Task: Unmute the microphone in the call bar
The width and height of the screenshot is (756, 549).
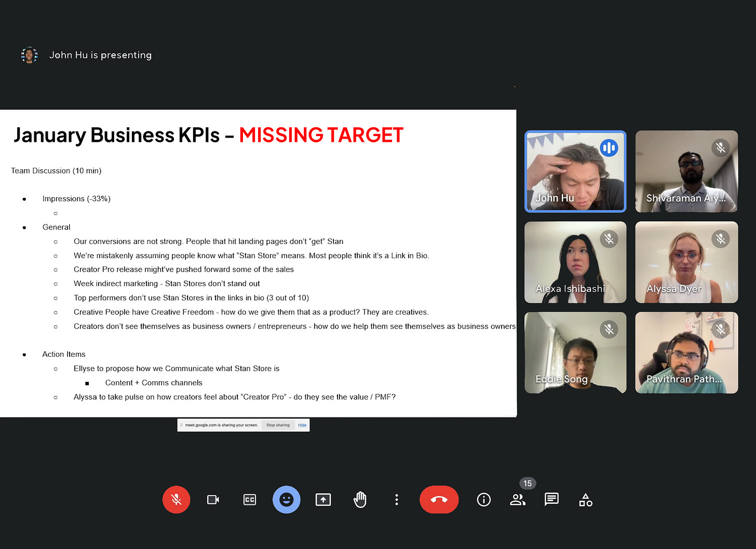Action: coord(177,500)
